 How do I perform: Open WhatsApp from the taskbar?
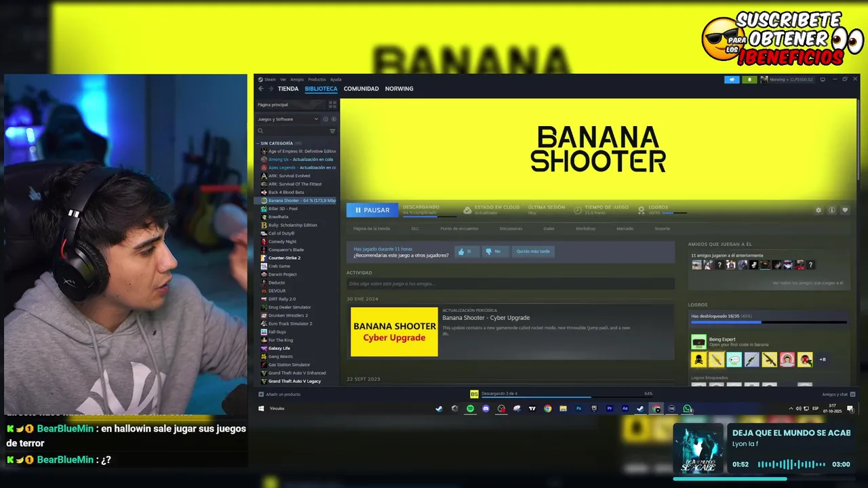click(x=688, y=409)
